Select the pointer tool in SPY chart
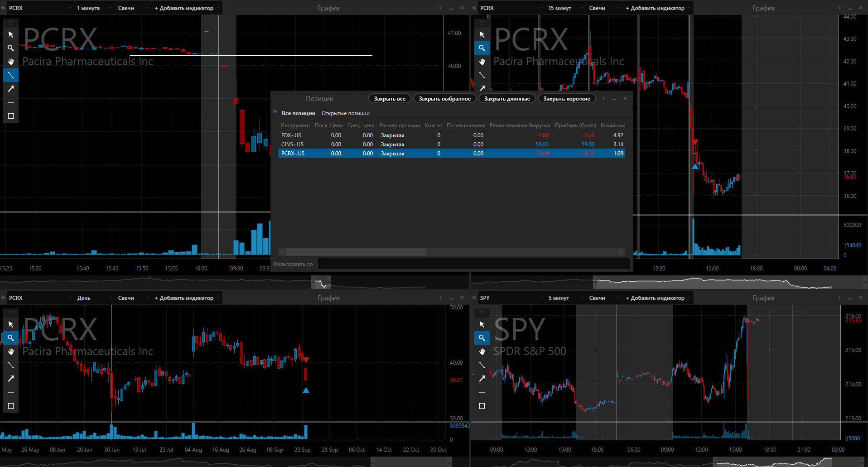Viewport: 868px width, 467px height. point(482,324)
